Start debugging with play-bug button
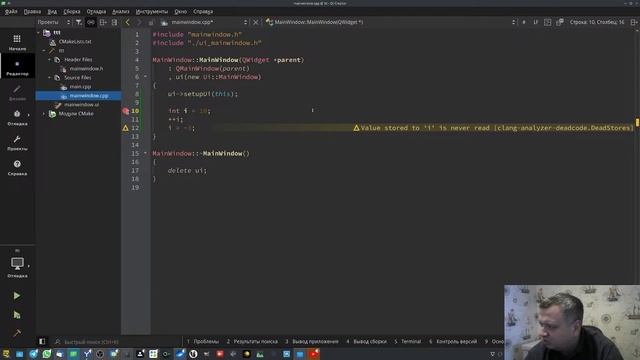 17,315
